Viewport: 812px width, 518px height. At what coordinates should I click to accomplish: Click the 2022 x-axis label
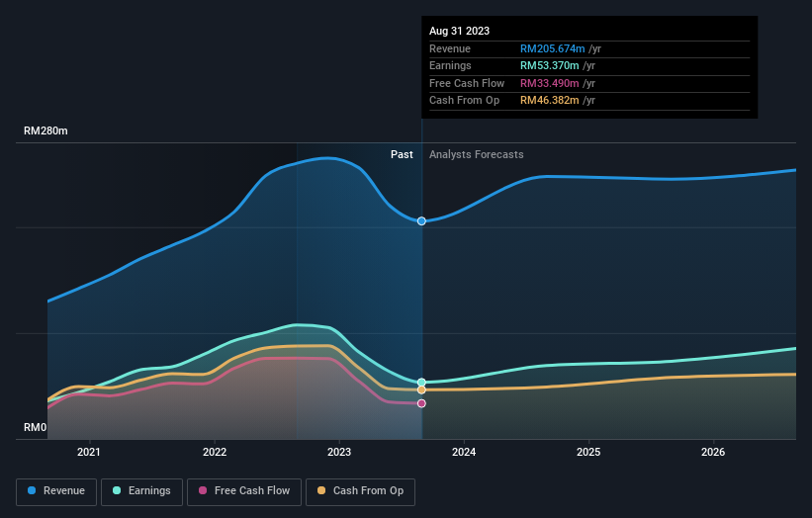point(215,453)
